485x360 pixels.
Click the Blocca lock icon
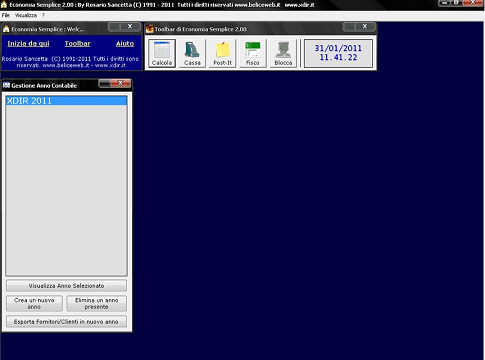tap(283, 53)
